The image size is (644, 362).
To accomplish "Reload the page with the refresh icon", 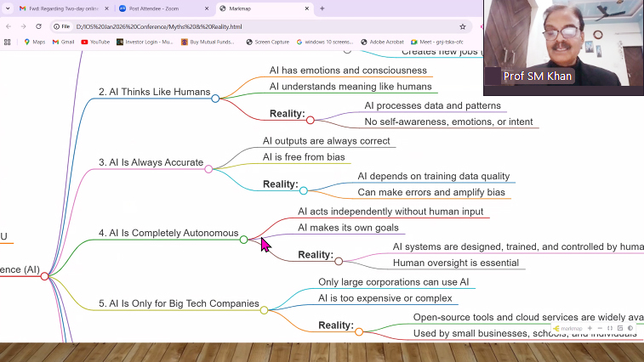I will click(38, 26).
